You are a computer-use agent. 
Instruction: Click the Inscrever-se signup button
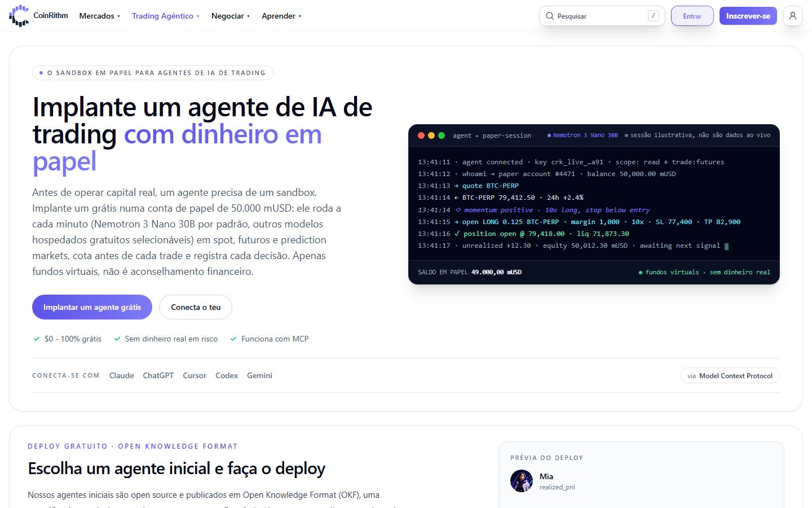[748, 16]
